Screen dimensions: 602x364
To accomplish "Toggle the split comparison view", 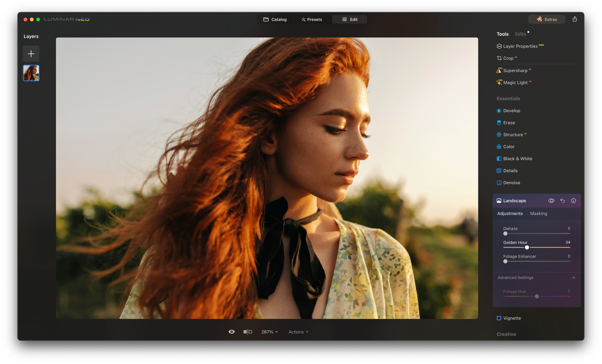I will pyautogui.click(x=248, y=332).
